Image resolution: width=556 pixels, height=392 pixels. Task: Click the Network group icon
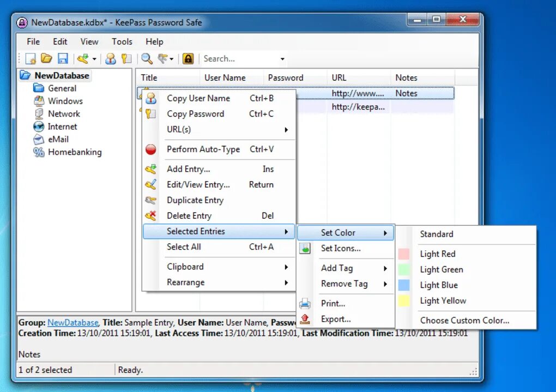(39, 114)
